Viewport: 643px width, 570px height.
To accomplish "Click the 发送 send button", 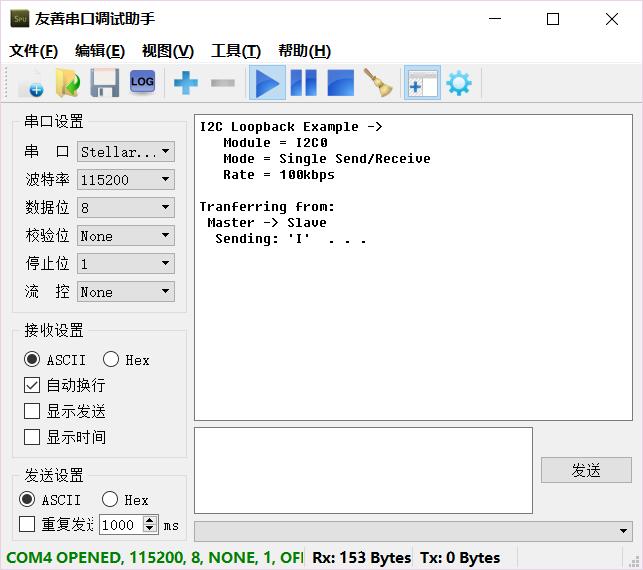I will 586,470.
